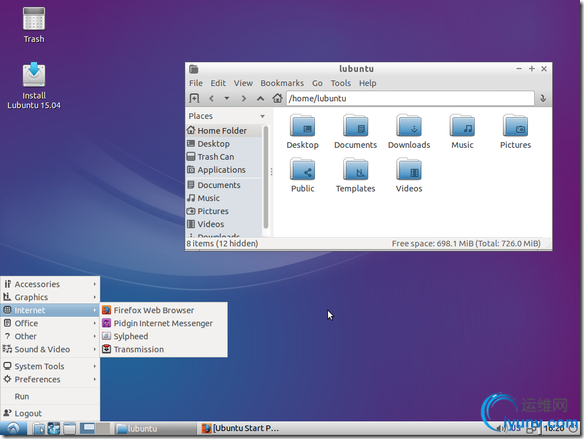Image resolution: width=584 pixels, height=439 pixels.
Task: Go back to the previous folder
Action: pyautogui.click(x=212, y=98)
